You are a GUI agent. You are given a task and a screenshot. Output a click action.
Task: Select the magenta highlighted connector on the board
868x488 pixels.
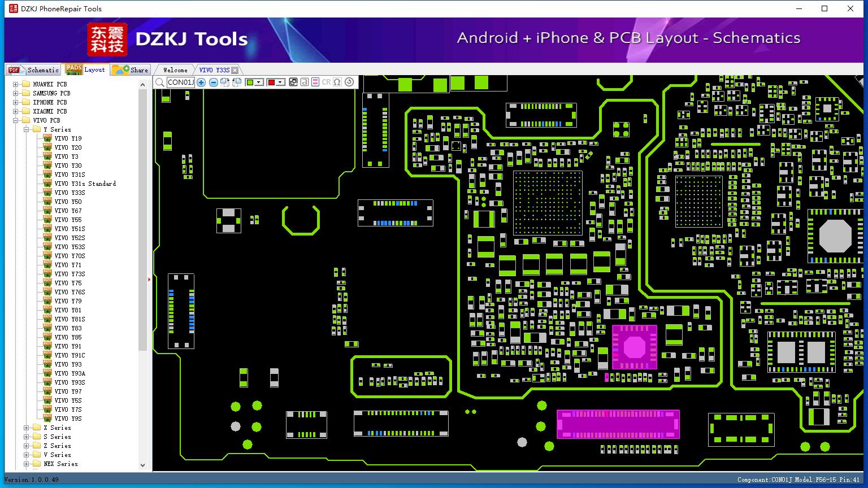[618, 424]
